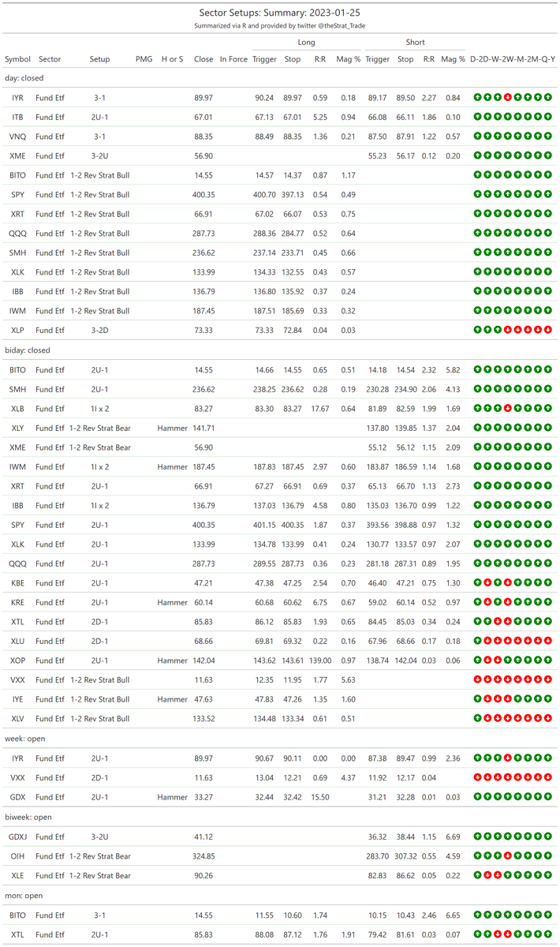Screen dimensions: 560x947
Task: Click the leftmost red arrow in biday VXX row
Action: [478, 679]
